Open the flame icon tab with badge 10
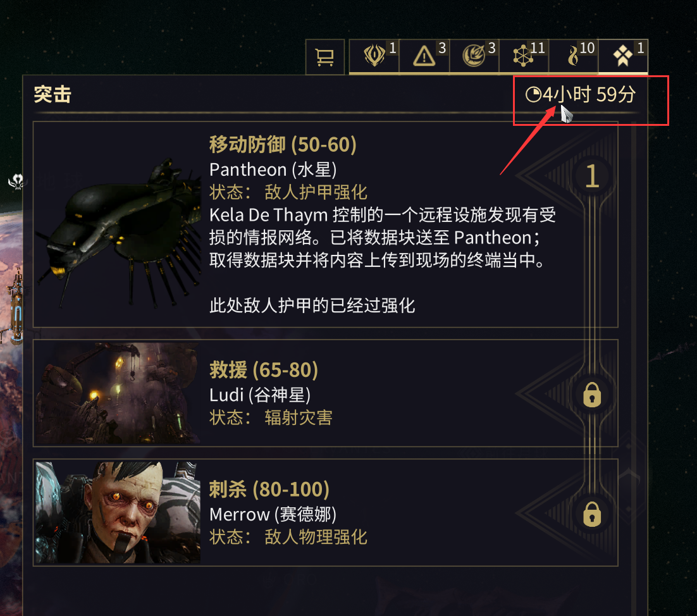 pyautogui.click(x=574, y=56)
